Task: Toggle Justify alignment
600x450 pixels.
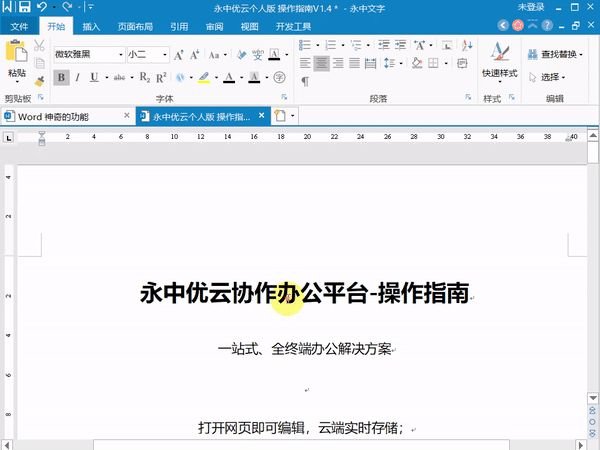Action: (354, 63)
